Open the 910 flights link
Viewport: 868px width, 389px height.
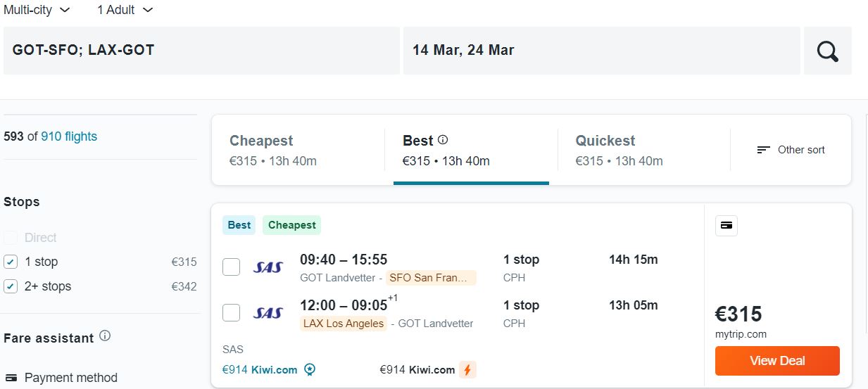[69, 136]
